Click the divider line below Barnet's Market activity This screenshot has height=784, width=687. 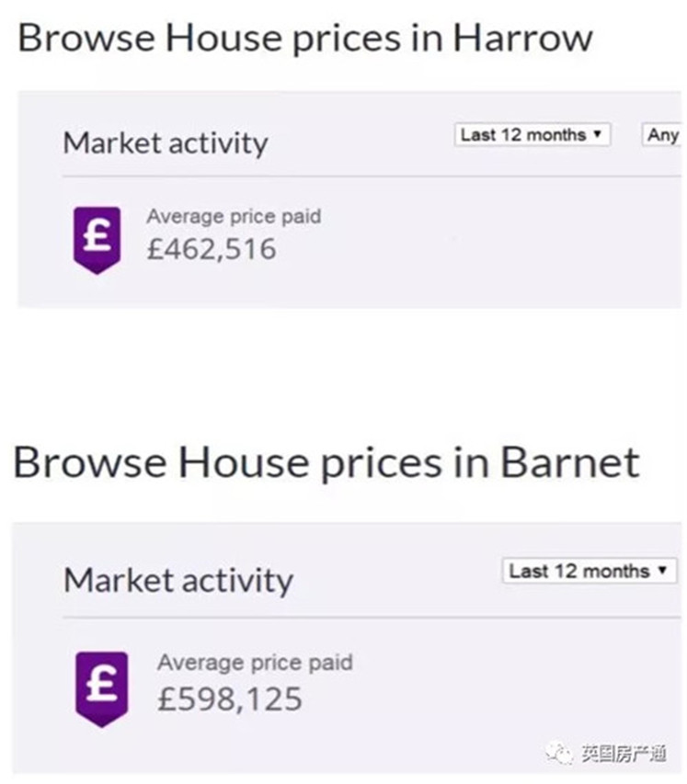point(368,617)
